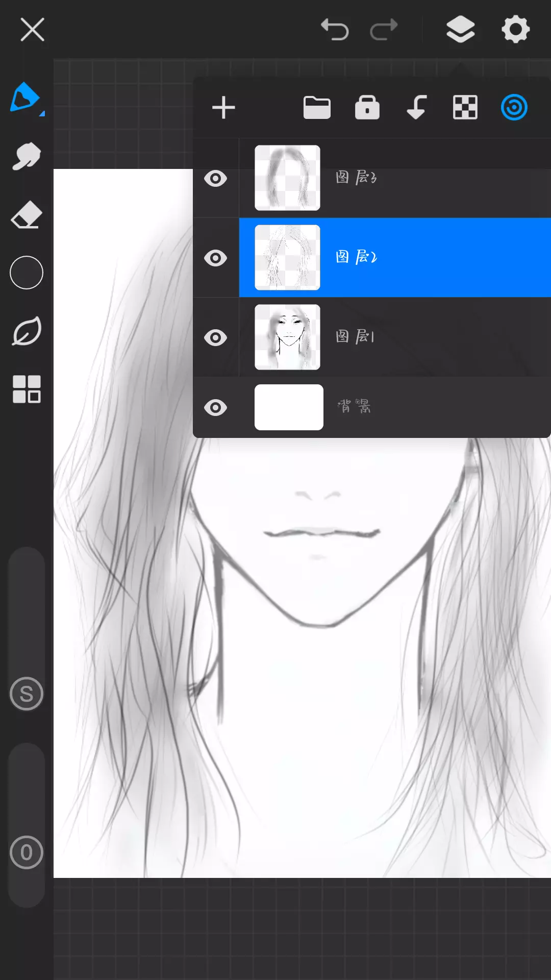Click the 图层1 layer name
The height and width of the screenshot is (980, 551).
[x=355, y=336]
